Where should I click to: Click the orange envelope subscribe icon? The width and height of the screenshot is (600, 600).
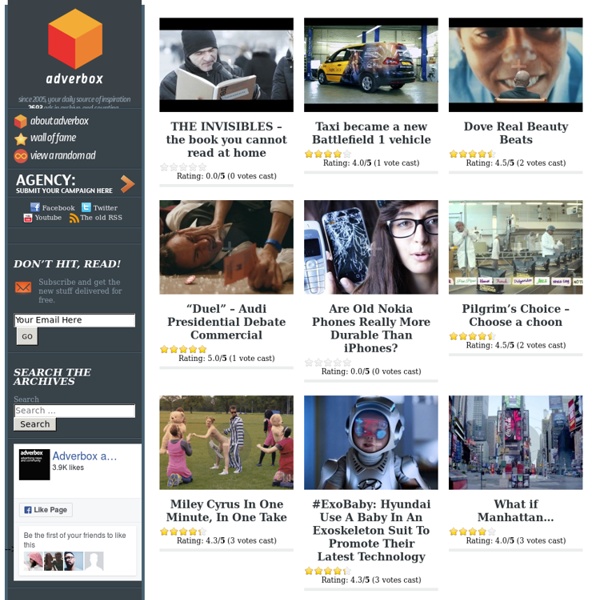click(x=23, y=287)
